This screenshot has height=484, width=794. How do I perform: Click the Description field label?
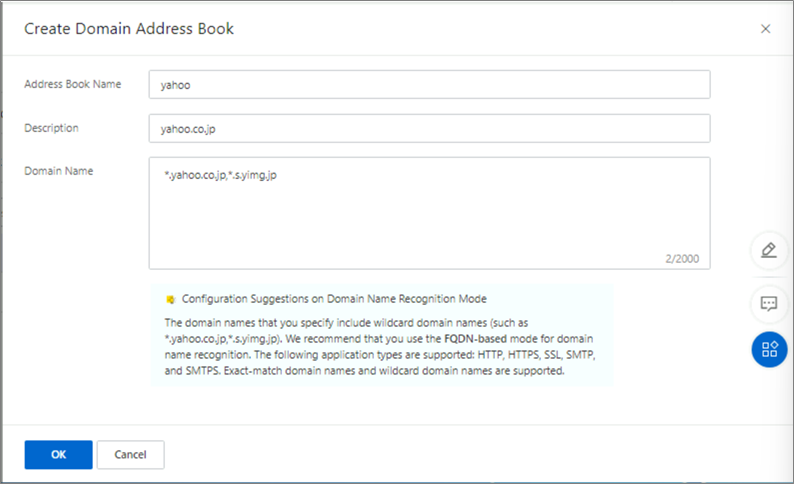pos(51,128)
